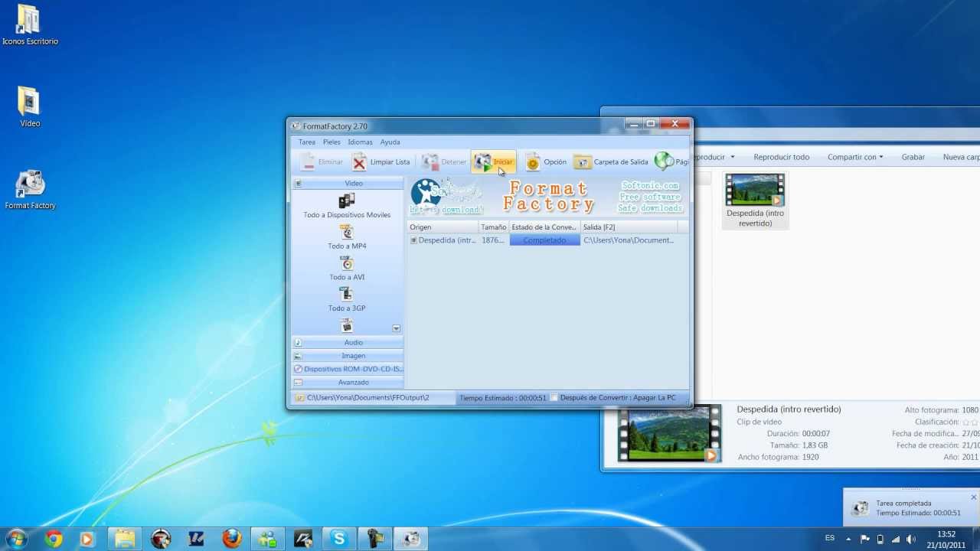The height and width of the screenshot is (551, 980).
Task: Open Windows Live Messenger taskbar icon
Action: [x=267, y=539]
